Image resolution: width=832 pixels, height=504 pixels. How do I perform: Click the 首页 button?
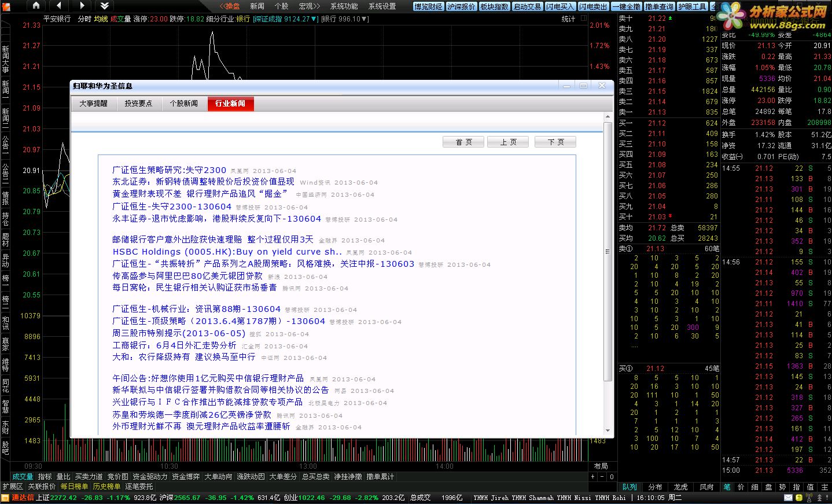coord(463,142)
